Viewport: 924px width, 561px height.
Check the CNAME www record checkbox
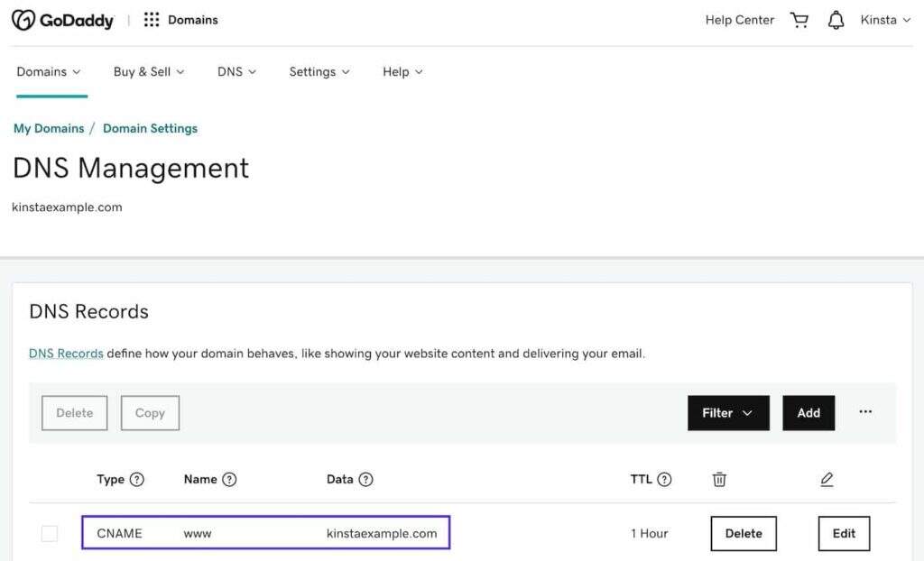tap(50, 534)
